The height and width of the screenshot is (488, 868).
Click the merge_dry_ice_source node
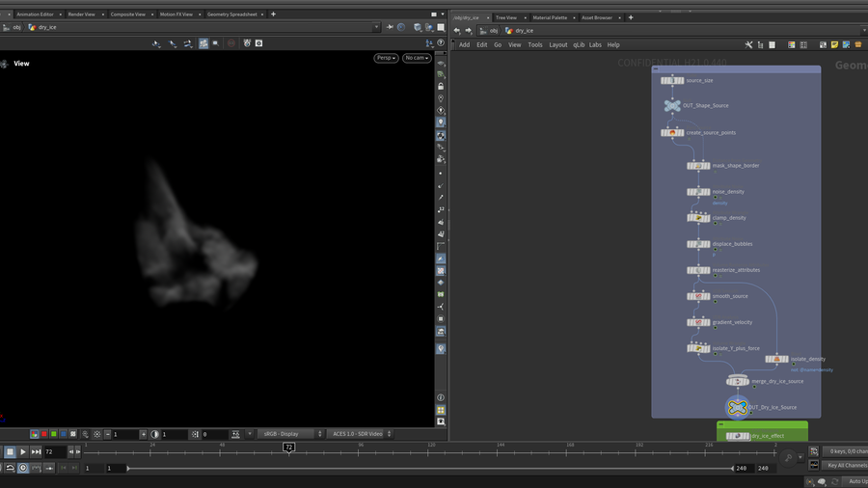coord(738,381)
